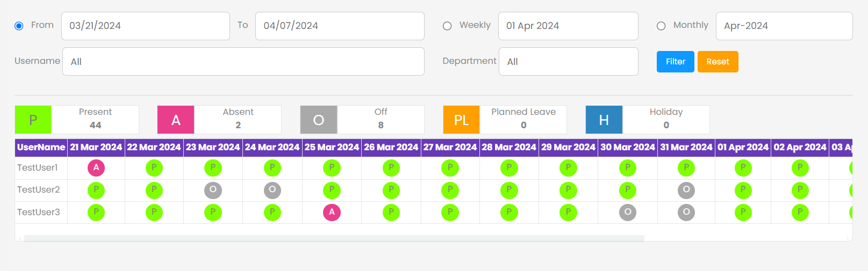Click the UserName column header
Viewport: 868px width, 271px height.
tap(41, 148)
